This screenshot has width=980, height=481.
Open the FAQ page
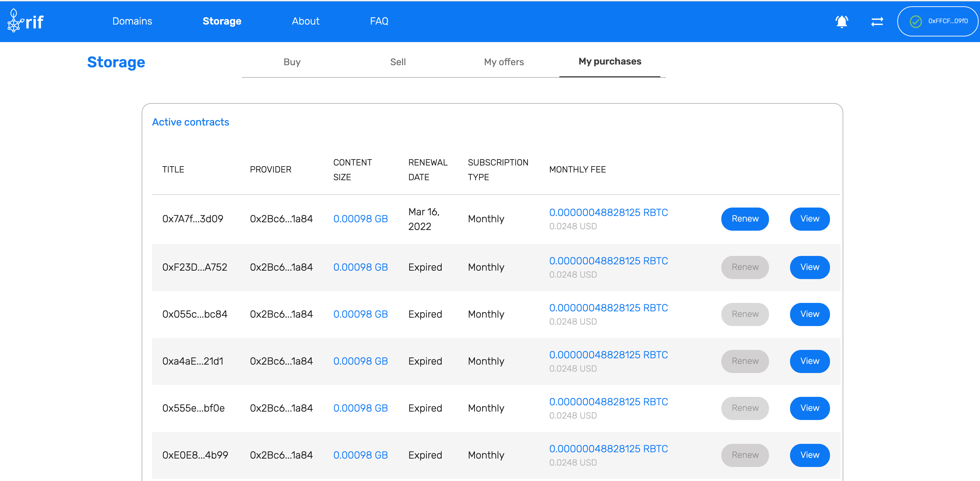tap(379, 21)
